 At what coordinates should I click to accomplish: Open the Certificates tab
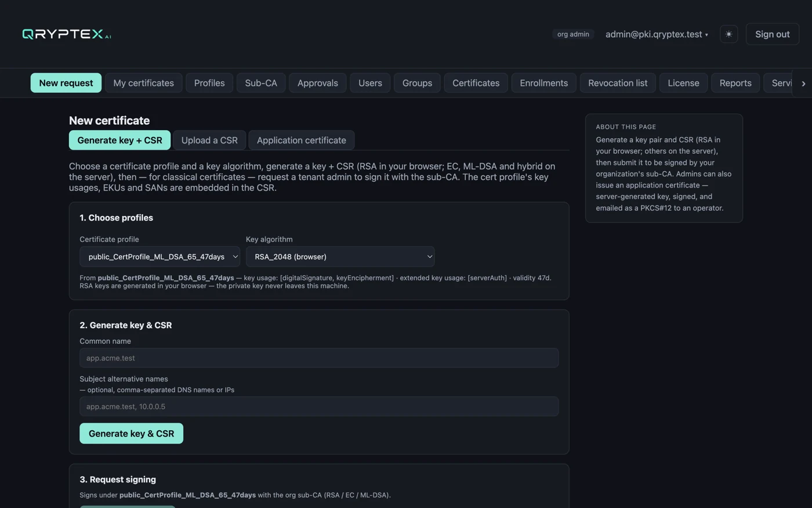pyautogui.click(x=476, y=83)
